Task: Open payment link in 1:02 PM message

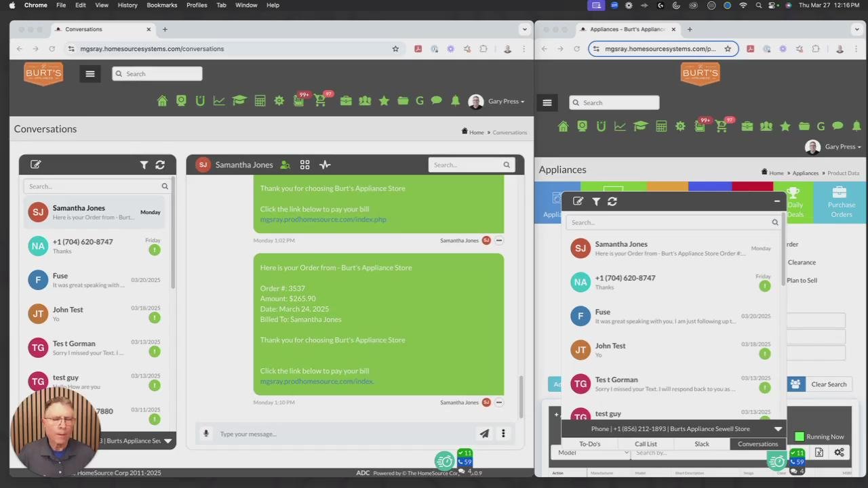Action: click(x=323, y=220)
